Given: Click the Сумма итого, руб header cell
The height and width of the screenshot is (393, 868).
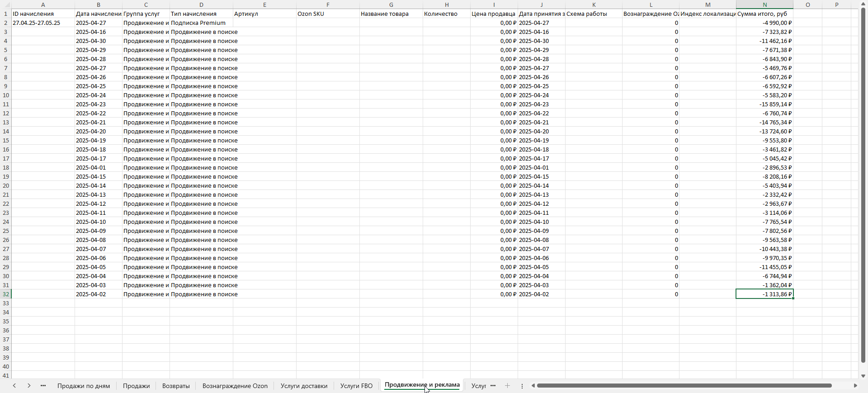Looking at the screenshot, I should click(764, 14).
